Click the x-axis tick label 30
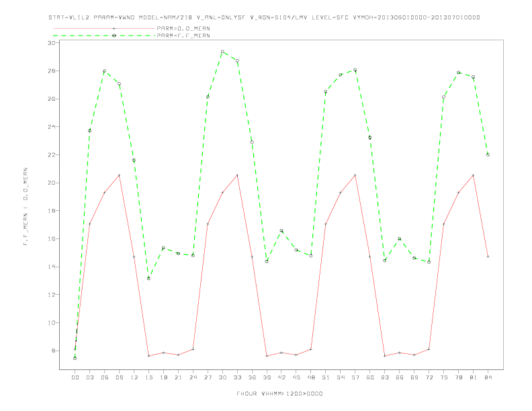Viewport: 532px width, 411px height. pyautogui.click(x=222, y=377)
